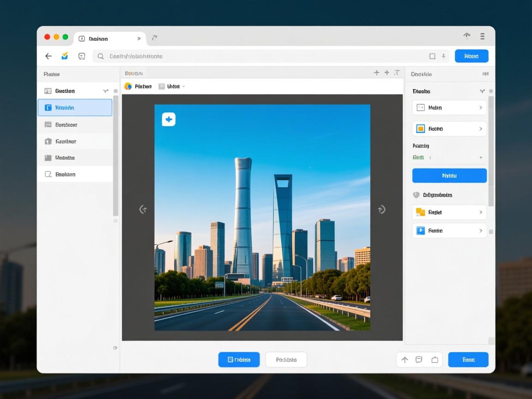Click the up arrow icon in the bottom toolbar
Image resolution: width=532 pixels, height=399 pixels.
click(405, 360)
